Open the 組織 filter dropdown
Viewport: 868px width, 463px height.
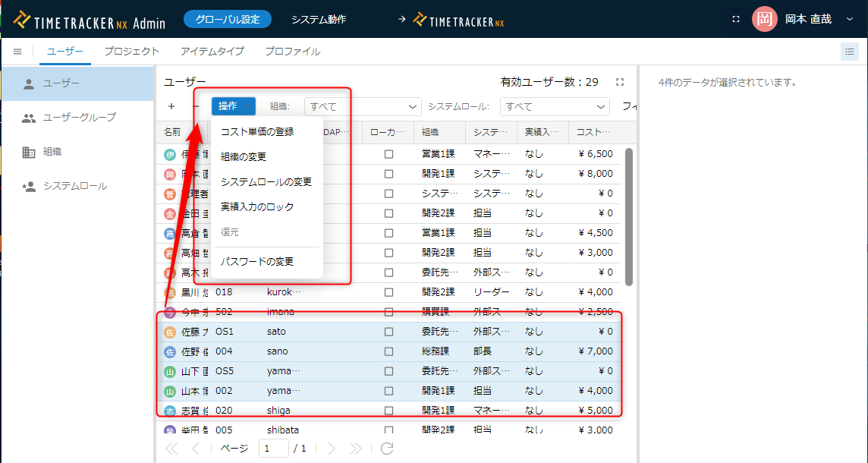click(363, 107)
